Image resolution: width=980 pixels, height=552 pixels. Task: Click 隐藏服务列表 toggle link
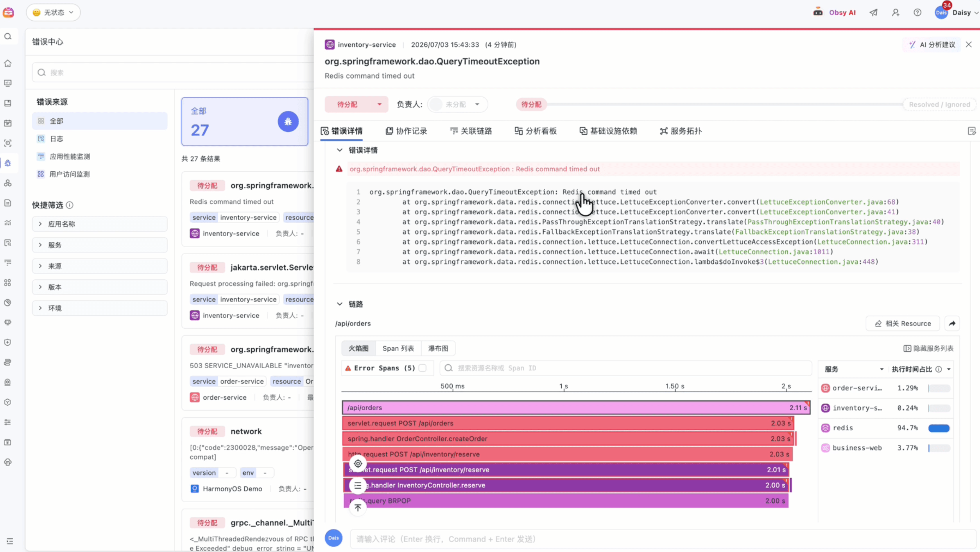click(x=928, y=349)
